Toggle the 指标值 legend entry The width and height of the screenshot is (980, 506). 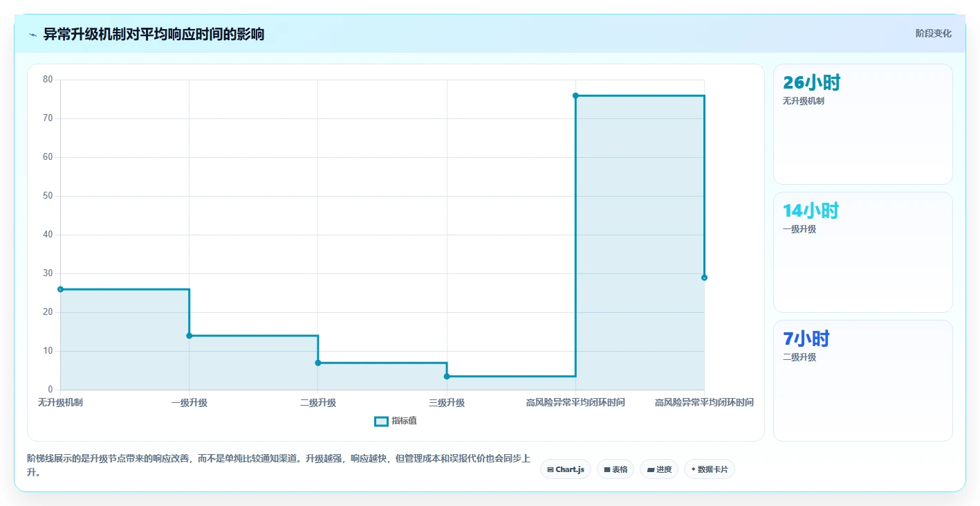click(396, 421)
